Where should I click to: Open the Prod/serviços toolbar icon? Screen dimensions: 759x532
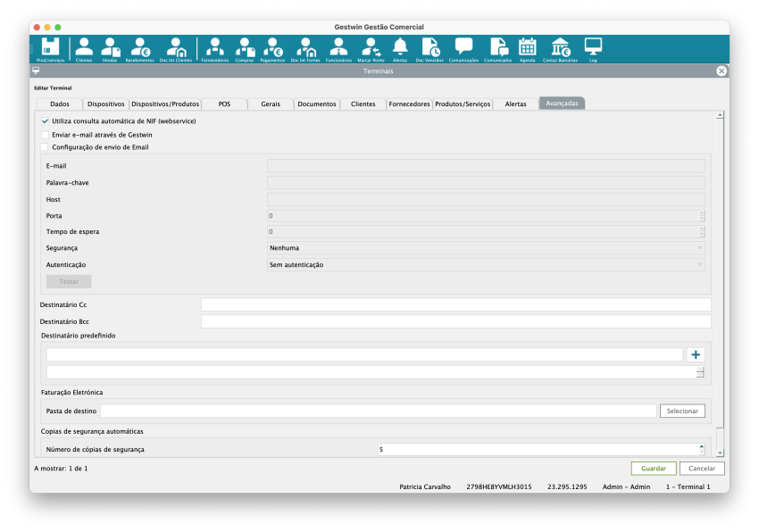pyautogui.click(x=51, y=49)
